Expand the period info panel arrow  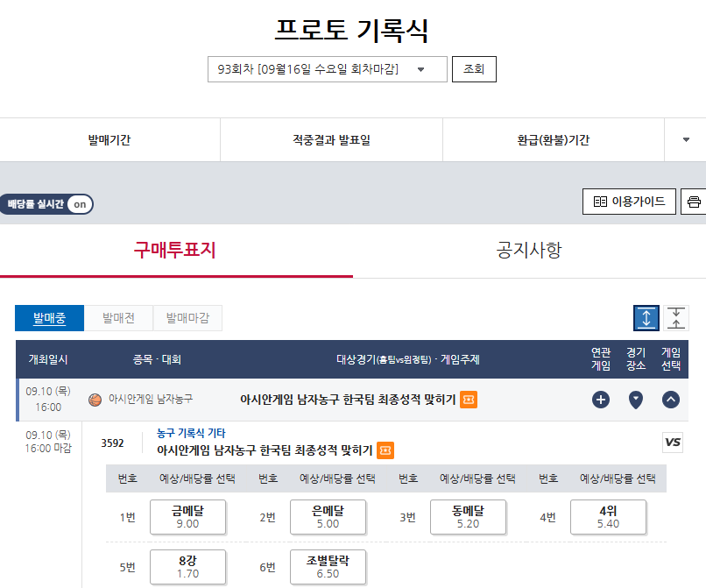click(x=686, y=139)
